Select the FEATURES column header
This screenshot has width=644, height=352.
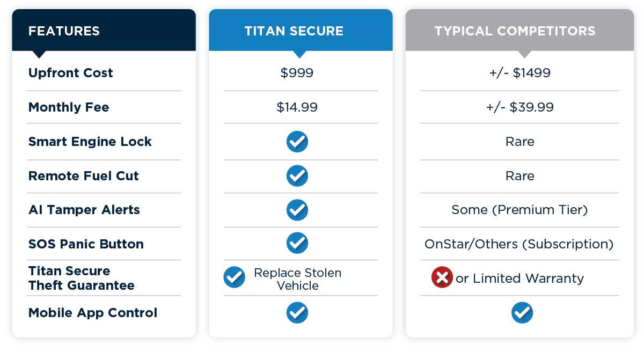point(104,31)
